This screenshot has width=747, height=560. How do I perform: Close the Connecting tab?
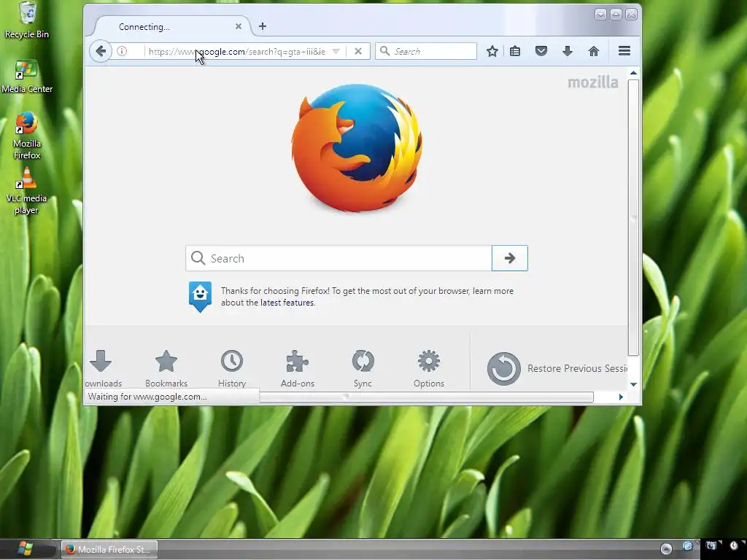click(239, 27)
